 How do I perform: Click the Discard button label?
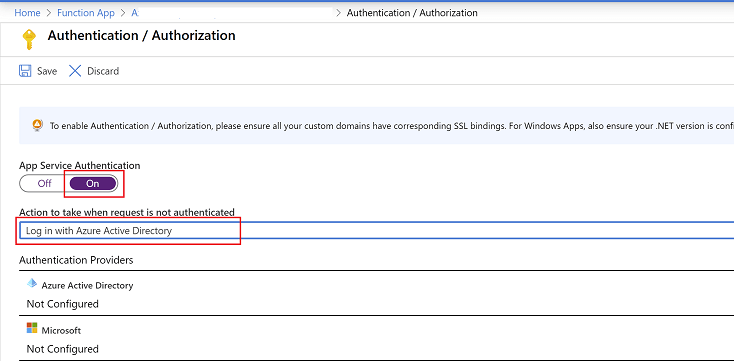click(x=103, y=71)
